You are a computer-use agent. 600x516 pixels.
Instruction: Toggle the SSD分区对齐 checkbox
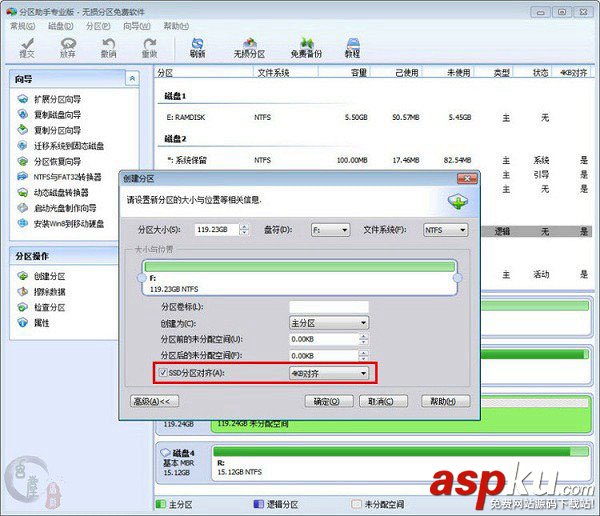163,372
